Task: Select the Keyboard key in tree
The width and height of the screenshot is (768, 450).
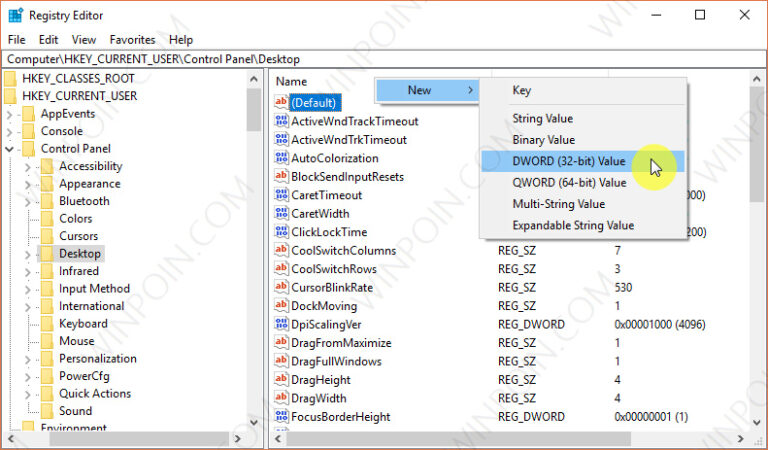Action: [82, 324]
